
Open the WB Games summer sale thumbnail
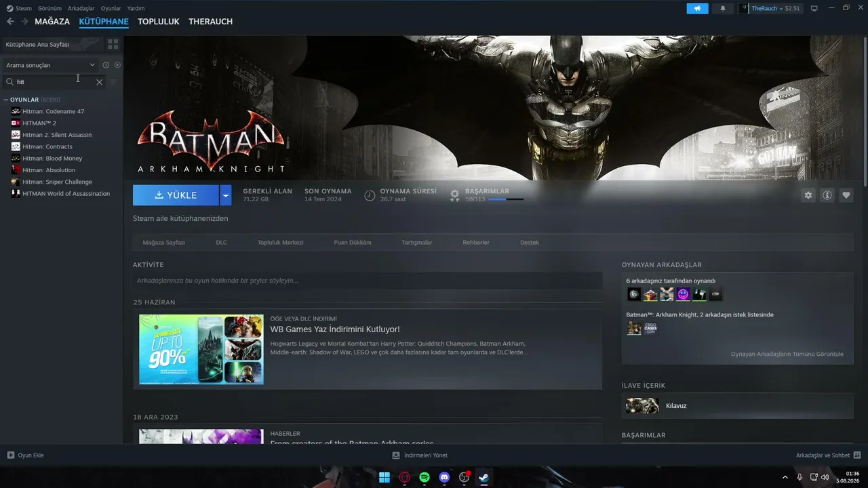[201, 350]
